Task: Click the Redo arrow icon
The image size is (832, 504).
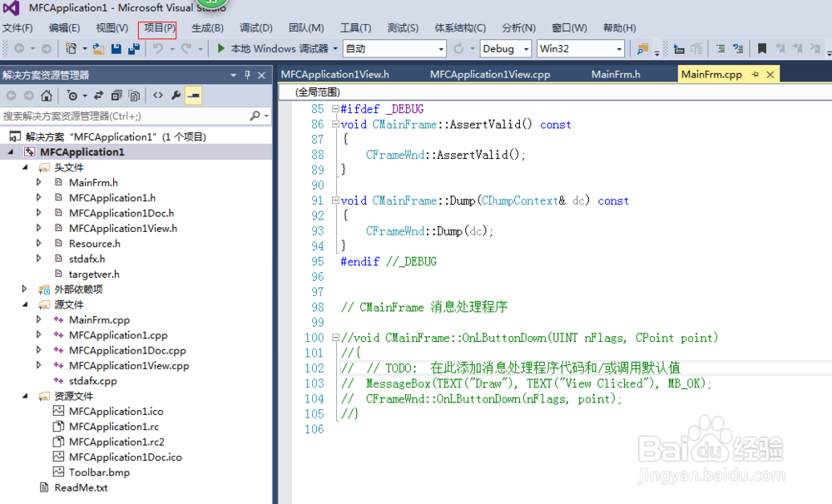Action: tap(186, 49)
